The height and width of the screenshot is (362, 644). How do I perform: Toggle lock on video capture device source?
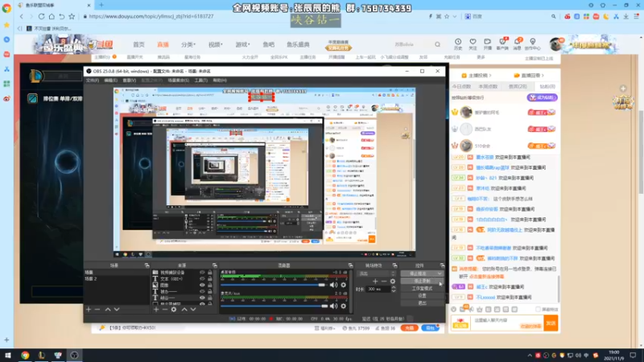coord(210,273)
